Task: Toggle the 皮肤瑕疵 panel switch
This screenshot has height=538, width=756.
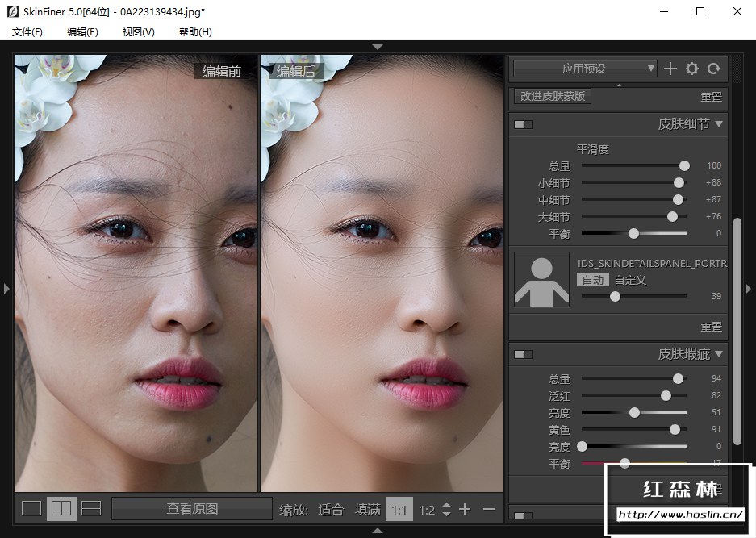Action: [x=524, y=354]
